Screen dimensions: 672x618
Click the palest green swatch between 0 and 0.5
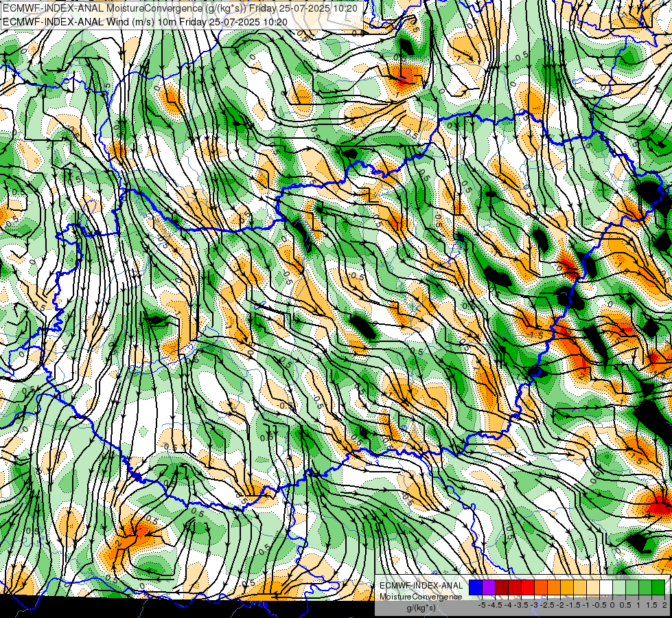click(x=619, y=588)
